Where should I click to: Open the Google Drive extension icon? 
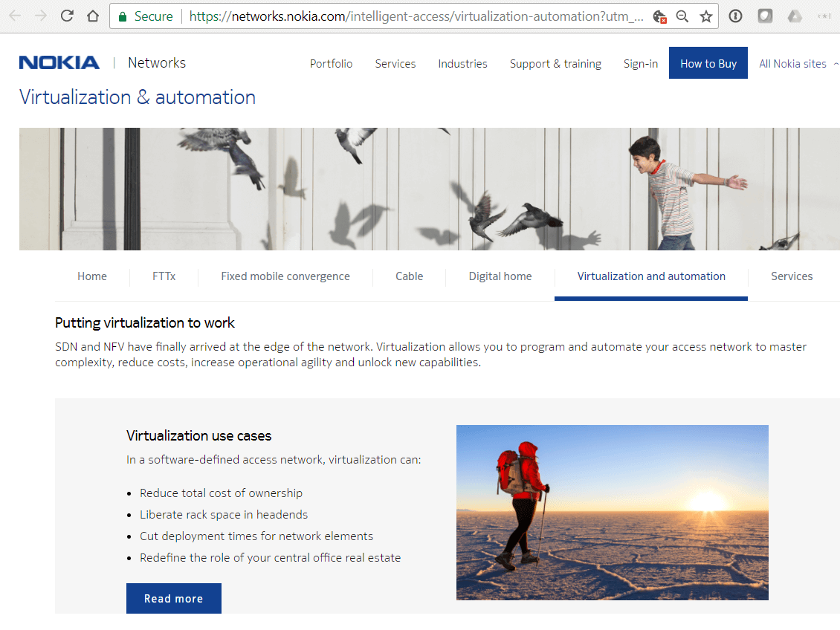point(794,15)
